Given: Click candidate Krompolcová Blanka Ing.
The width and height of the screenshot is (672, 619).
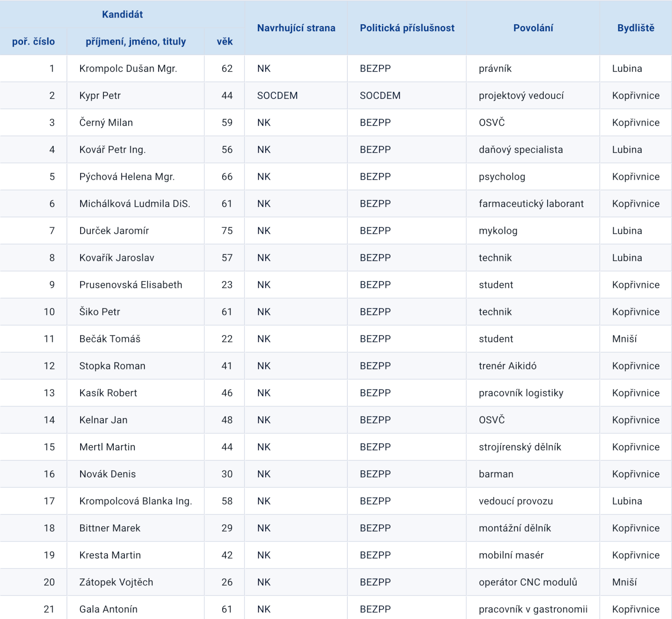Looking at the screenshot, I should pyautogui.click(x=136, y=501).
